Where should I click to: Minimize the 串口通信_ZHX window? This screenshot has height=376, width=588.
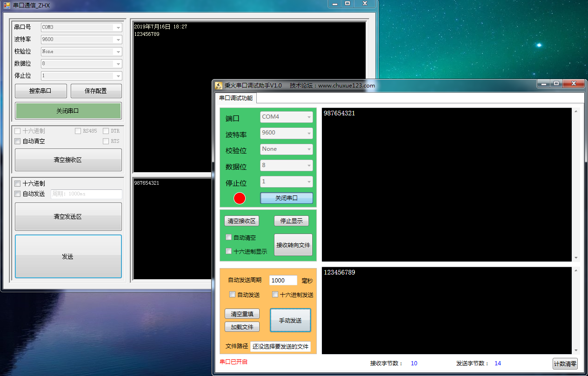click(334, 3)
